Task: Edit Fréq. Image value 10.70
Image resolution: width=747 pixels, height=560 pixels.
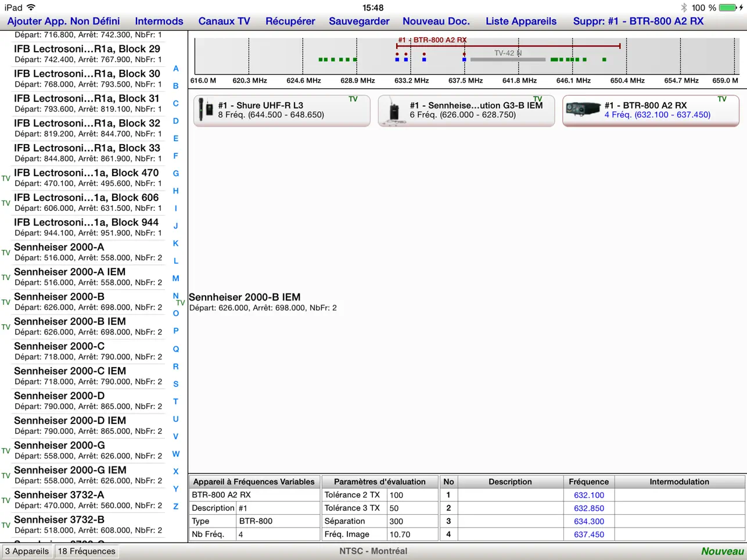Action: 412,534
